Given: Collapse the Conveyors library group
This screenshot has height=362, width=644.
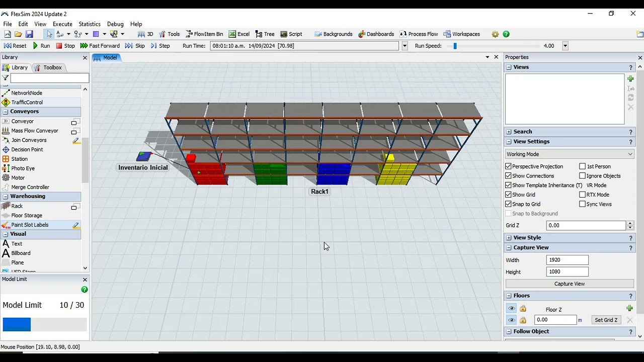Looking at the screenshot, I should tap(6, 112).
